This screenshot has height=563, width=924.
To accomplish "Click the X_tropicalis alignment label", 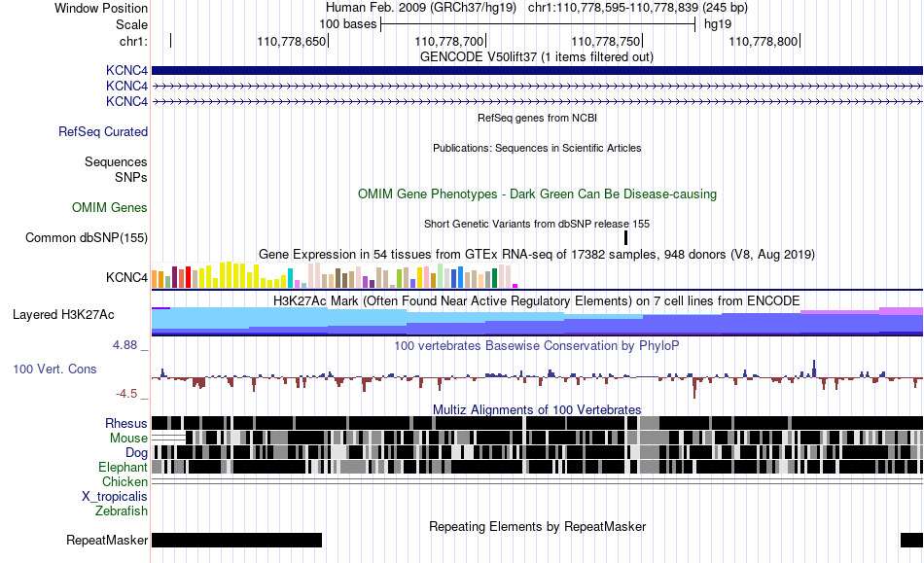I will 115,497.
